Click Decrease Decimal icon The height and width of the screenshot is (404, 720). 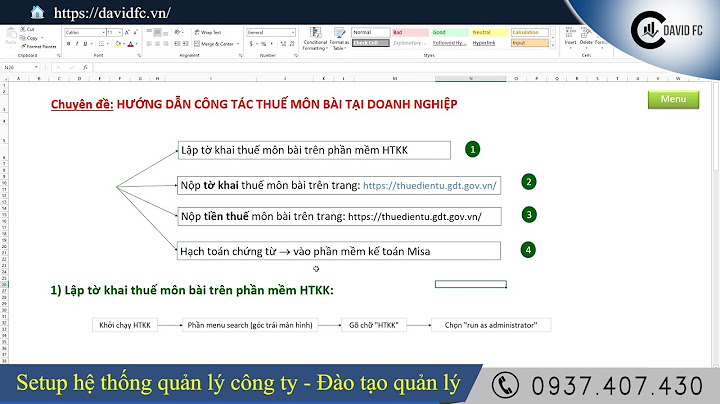[292, 44]
